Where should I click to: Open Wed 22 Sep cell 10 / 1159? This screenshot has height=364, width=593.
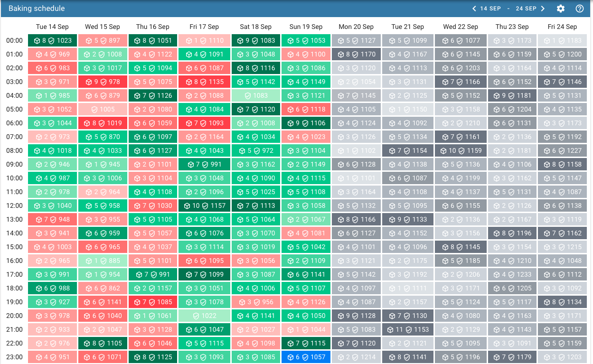click(461, 151)
